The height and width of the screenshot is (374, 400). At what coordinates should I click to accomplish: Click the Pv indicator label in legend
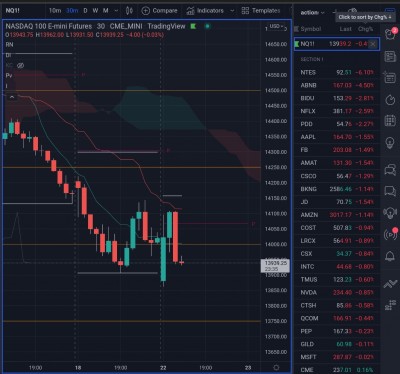[x=9, y=76]
